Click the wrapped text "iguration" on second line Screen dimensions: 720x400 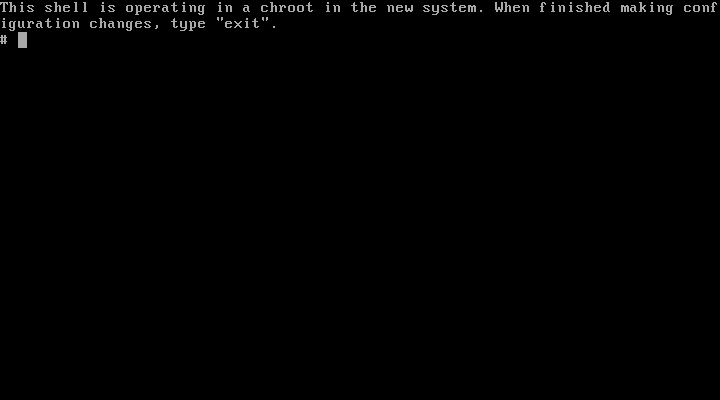40,25
